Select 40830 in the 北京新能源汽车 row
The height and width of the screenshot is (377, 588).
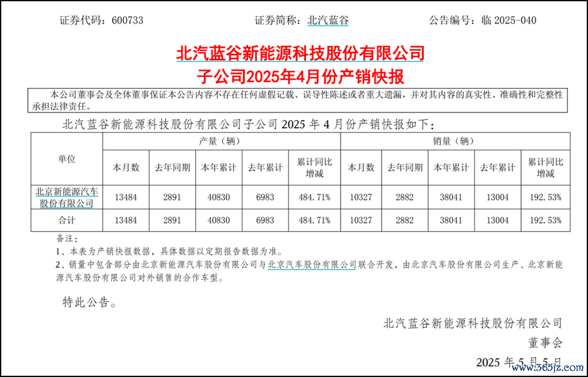pyautogui.click(x=219, y=197)
